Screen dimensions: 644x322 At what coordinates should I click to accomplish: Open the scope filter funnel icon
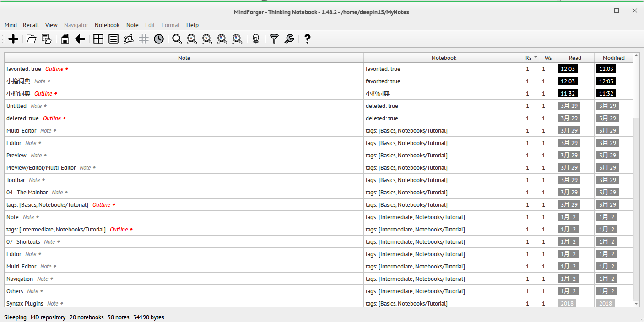tap(274, 39)
